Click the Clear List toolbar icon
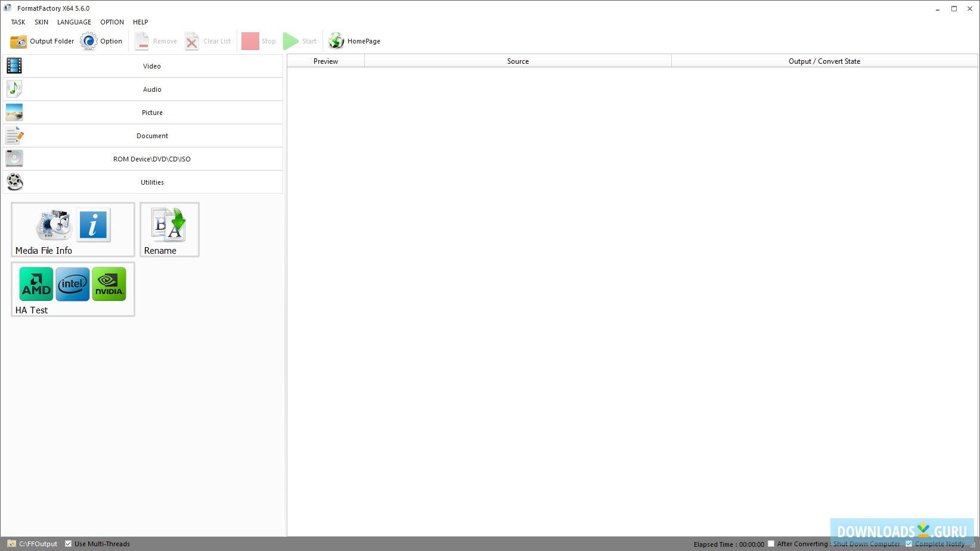Image resolution: width=980 pixels, height=551 pixels. (192, 41)
